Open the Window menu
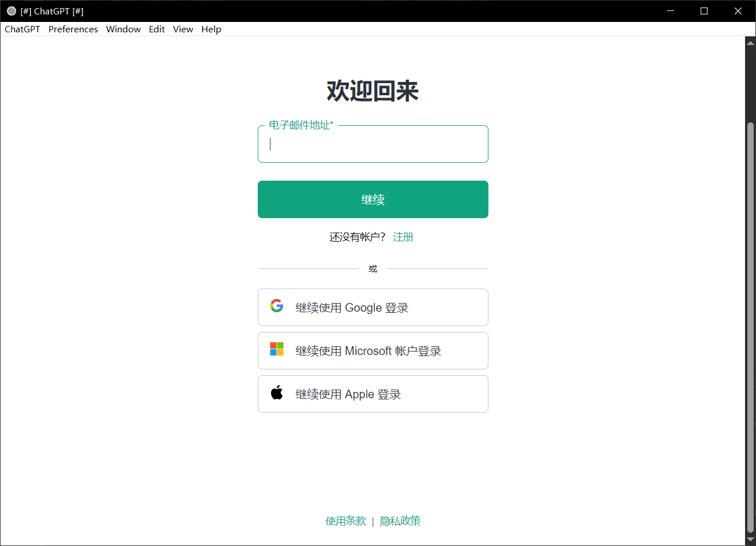 tap(123, 29)
